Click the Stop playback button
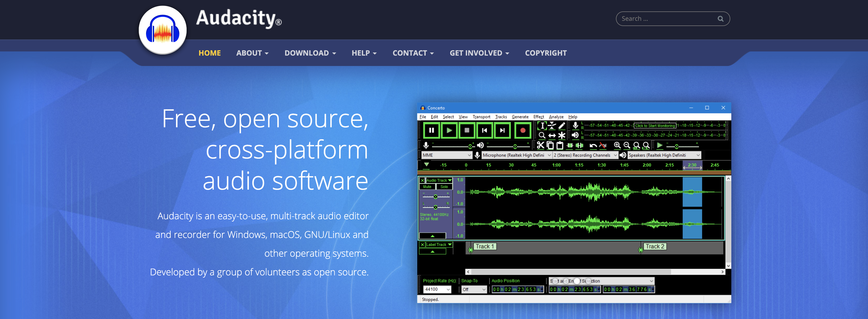868x319 pixels. click(x=467, y=130)
